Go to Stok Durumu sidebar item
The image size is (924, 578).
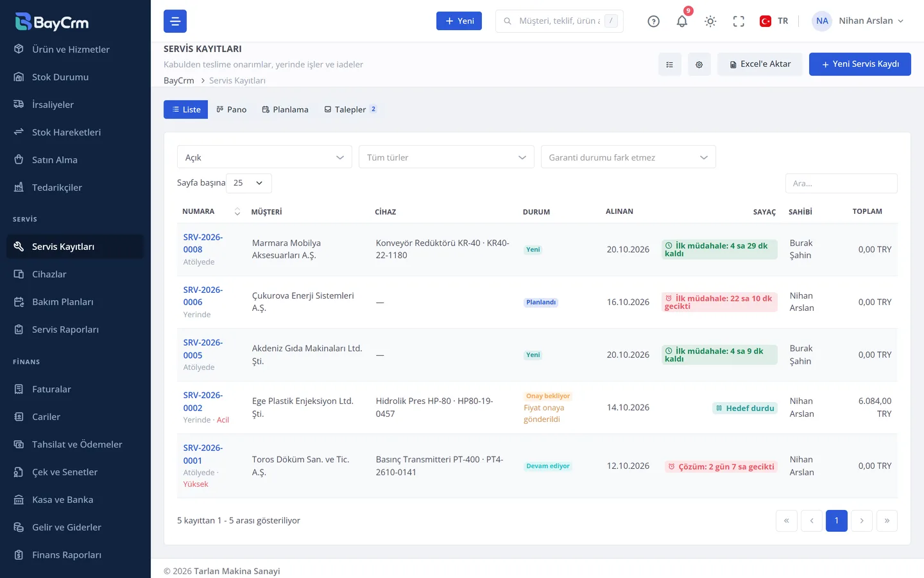(75, 77)
